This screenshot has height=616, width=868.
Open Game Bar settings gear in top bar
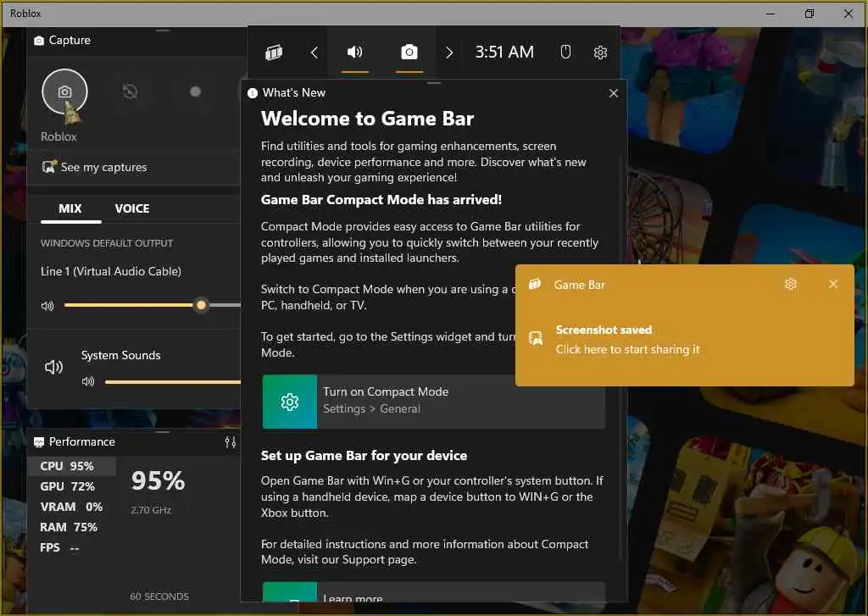click(x=601, y=53)
